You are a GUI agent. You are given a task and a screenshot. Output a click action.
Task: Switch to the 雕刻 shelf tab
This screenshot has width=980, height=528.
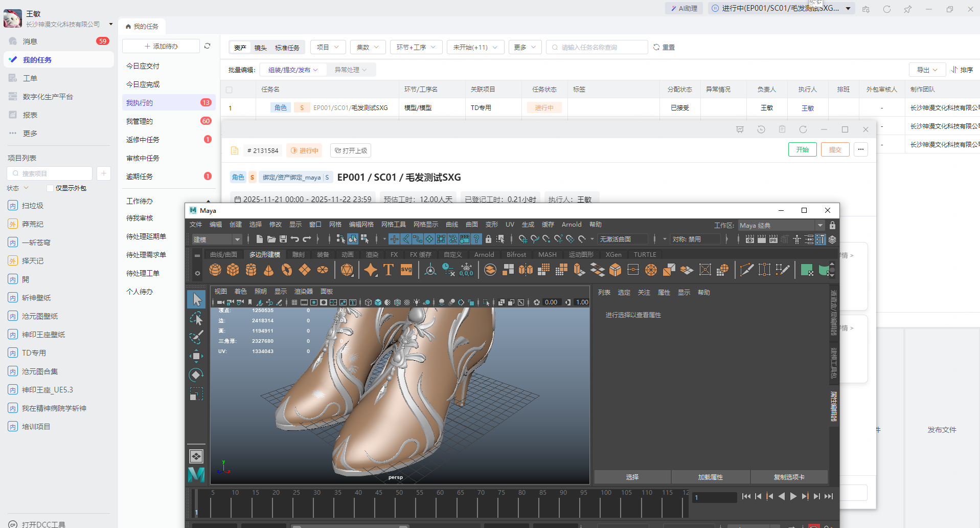click(x=298, y=254)
